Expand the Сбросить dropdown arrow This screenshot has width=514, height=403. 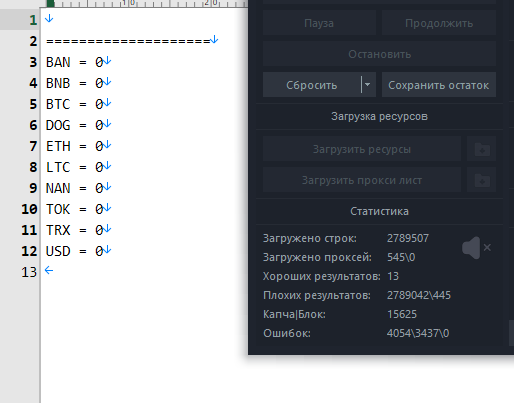pos(368,85)
